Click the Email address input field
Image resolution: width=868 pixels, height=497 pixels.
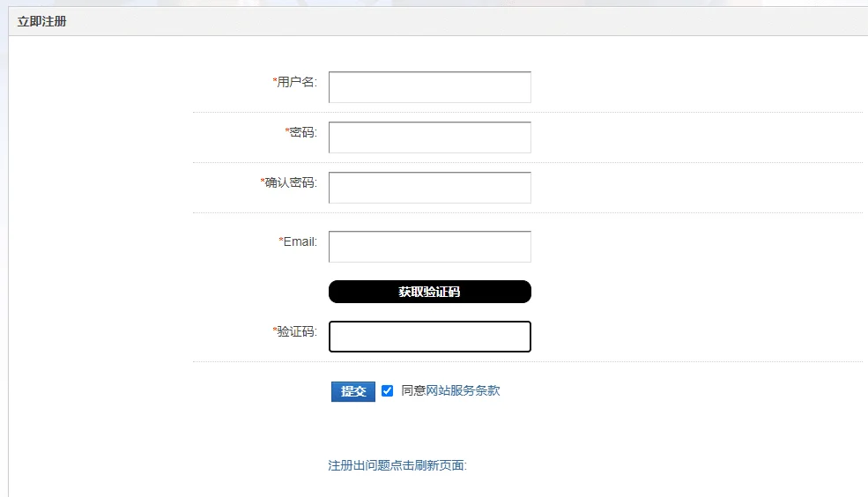(429, 247)
